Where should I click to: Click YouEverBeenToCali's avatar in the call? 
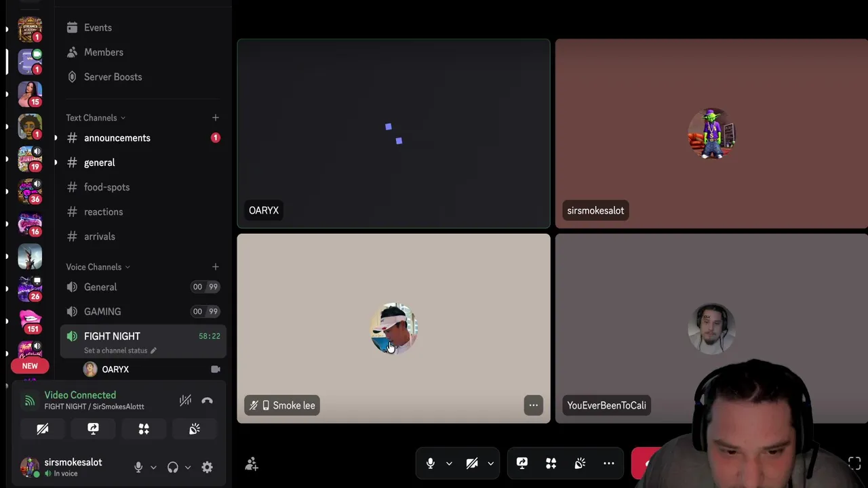(711, 329)
